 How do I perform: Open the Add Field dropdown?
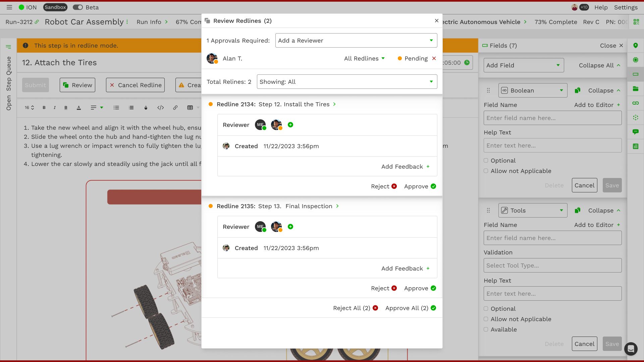(524, 65)
